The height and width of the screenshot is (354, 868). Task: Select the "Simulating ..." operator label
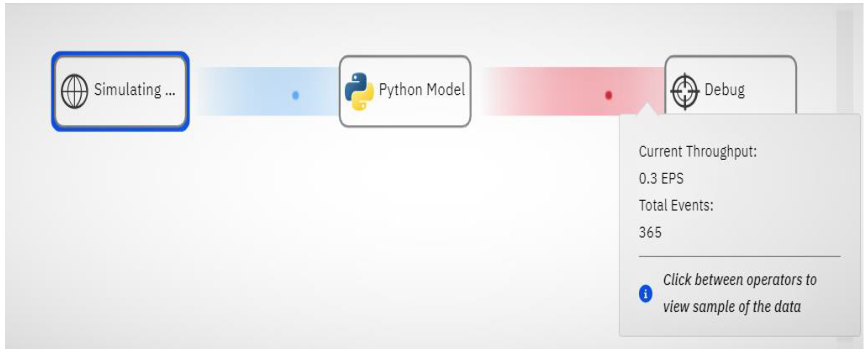[x=134, y=90]
